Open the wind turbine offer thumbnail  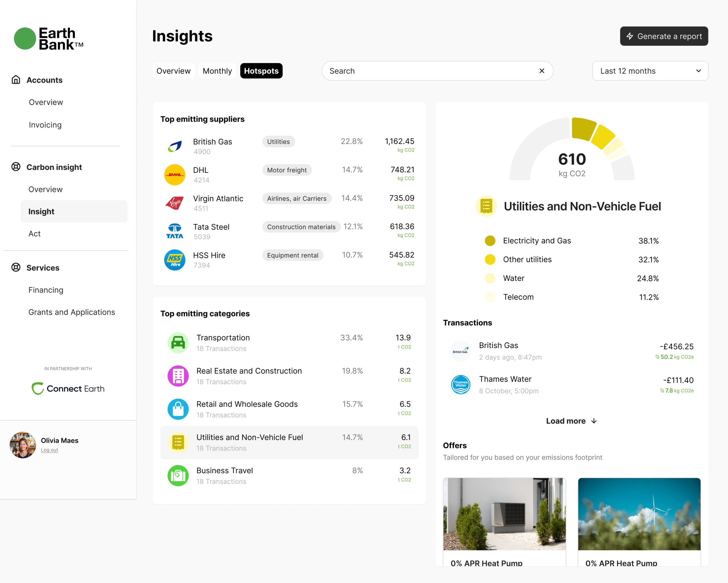pos(639,514)
